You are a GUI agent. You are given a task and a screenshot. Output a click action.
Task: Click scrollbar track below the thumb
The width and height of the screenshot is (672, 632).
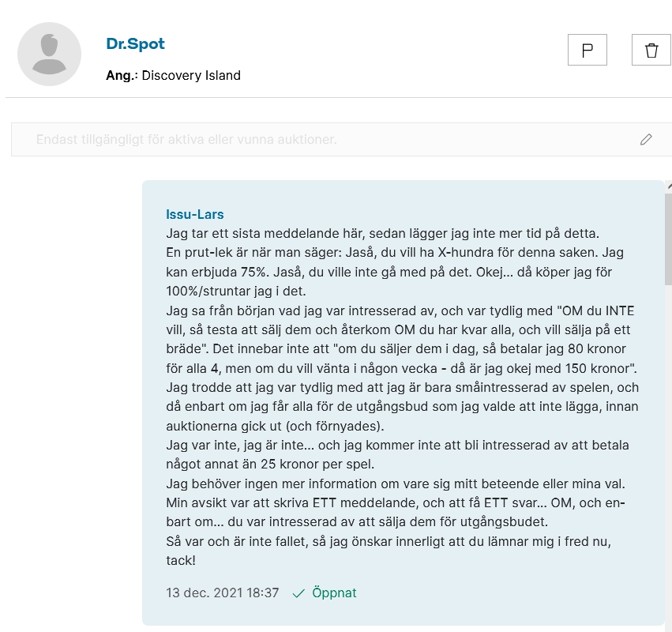(669, 454)
